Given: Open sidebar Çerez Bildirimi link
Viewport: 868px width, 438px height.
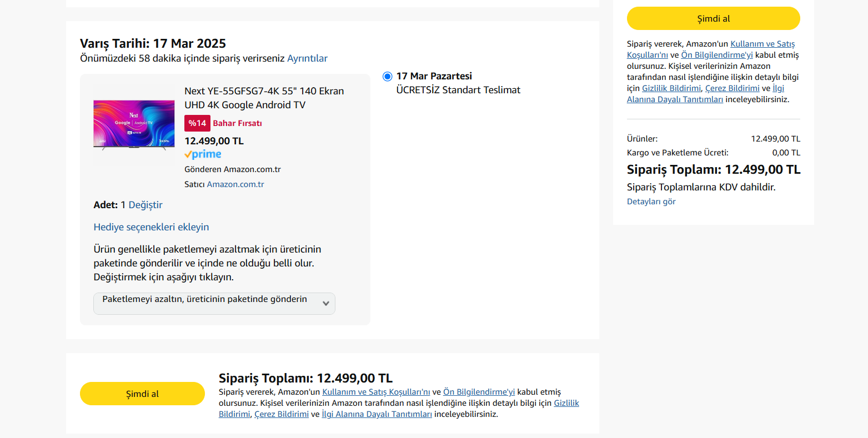Looking at the screenshot, I should (732, 88).
